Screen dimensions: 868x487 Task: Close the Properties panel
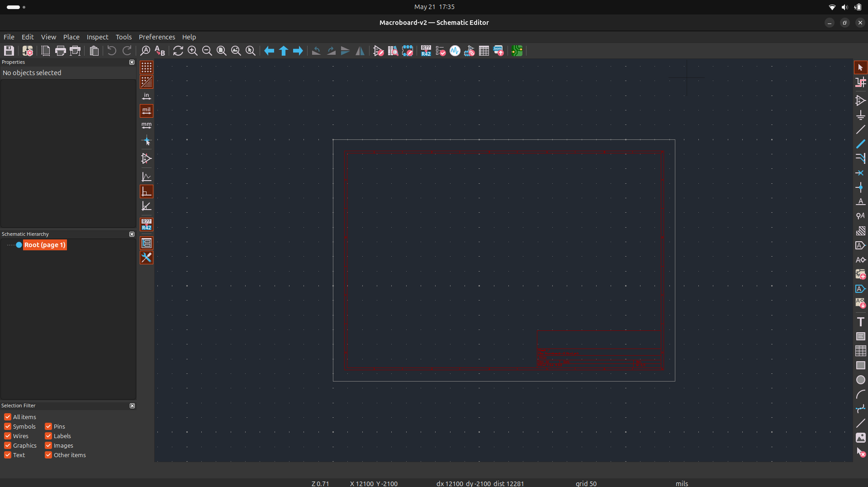(x=131, y=62)
